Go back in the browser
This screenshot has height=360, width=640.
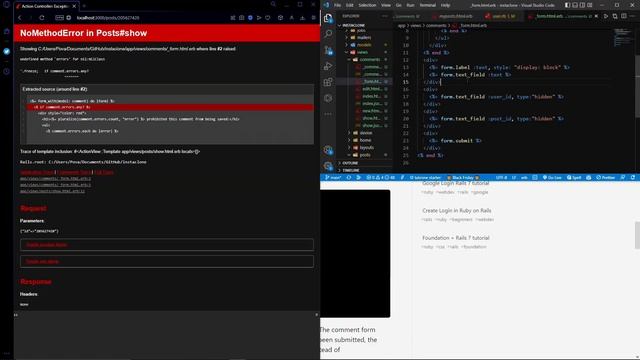click(x=20, y=18)
